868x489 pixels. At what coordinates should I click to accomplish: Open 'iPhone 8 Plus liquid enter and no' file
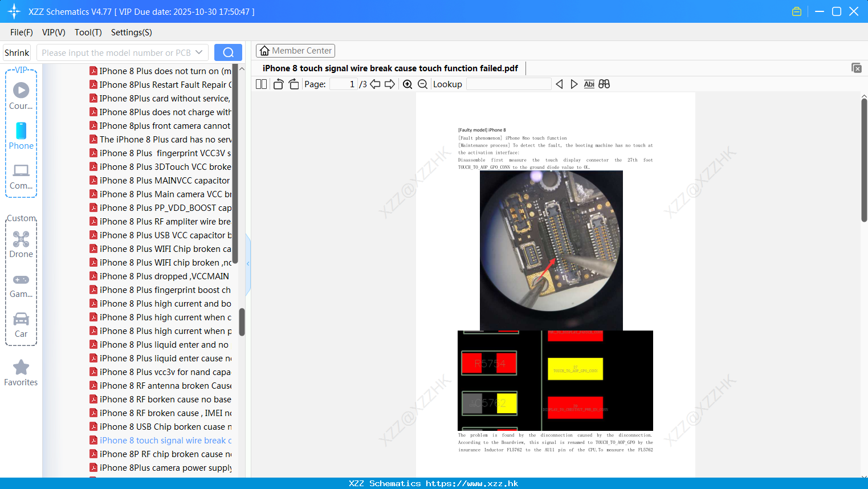coord(160,345)
